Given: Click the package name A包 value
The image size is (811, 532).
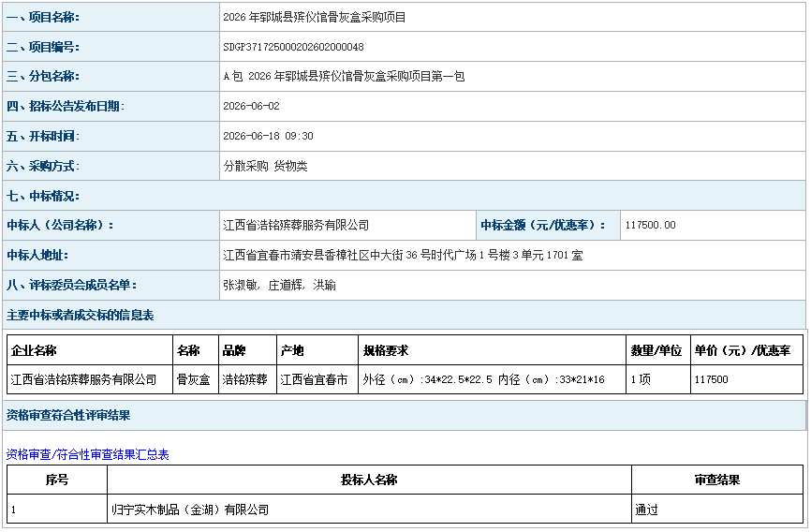Looking at the screenshot, I should click(344, 77).
